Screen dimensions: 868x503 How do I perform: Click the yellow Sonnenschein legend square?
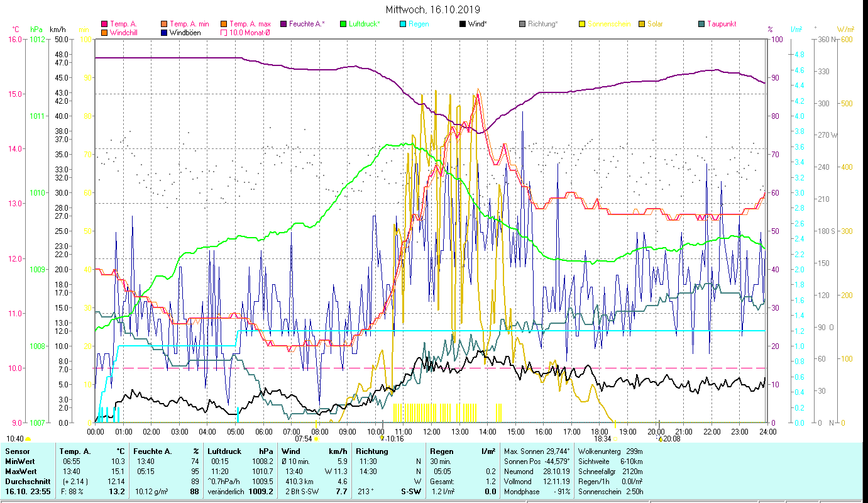tap(582, 24)
